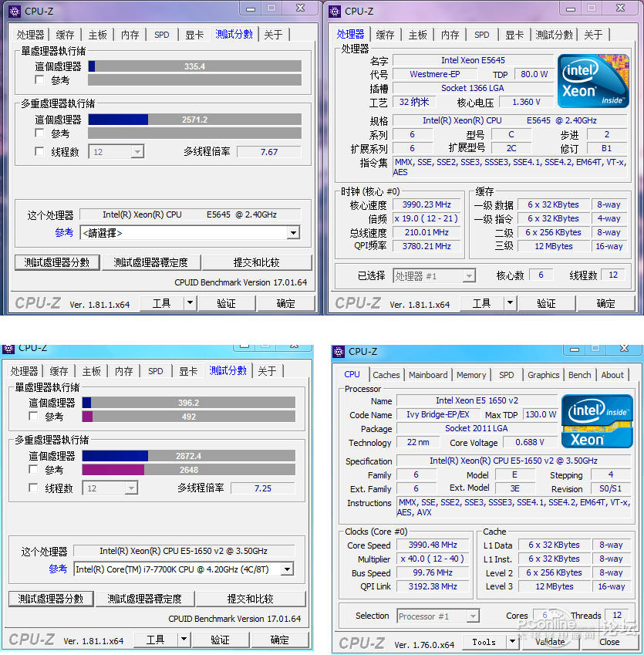The image size is (644, 655).
Task: Expand the 工具 arrow in the E5645 benchmark window
Action: click(x=190, y=303)
